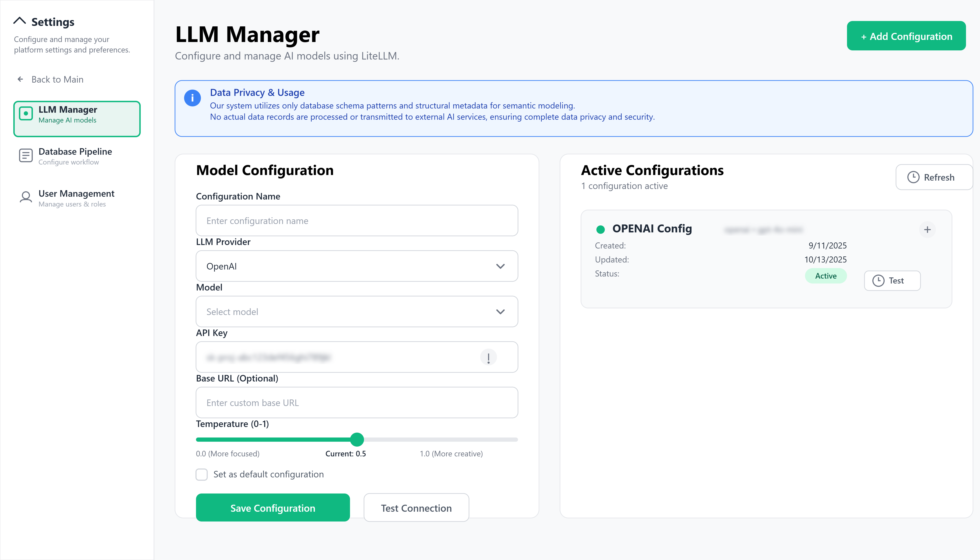Click the clock icon in the Test button
The width and height of the screenshot is (980, 560).
(878, 281)
